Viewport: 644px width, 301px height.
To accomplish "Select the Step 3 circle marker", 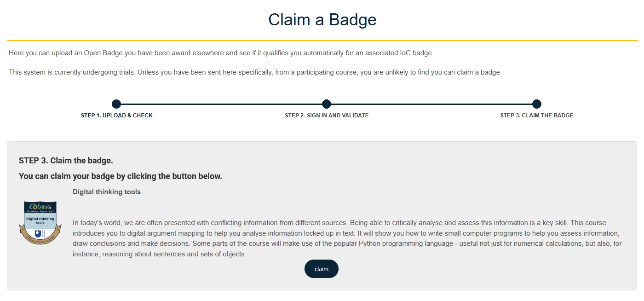I will 536,104.
